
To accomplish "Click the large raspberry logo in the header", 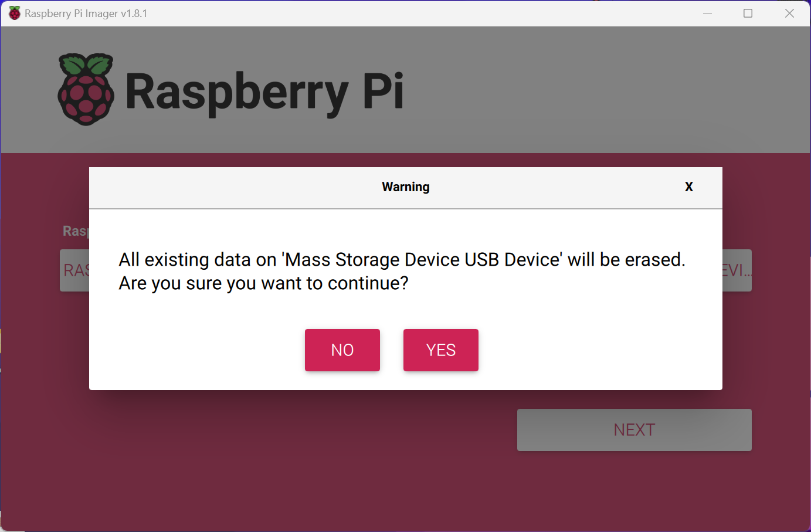I will [x=86, y=90].
